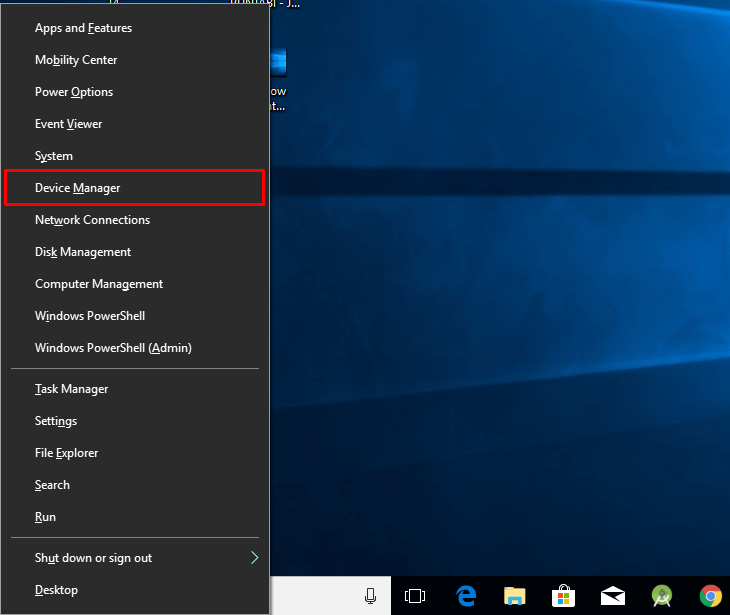
Task: Click the Cortana microphone icon
Action: click(370, 596)
